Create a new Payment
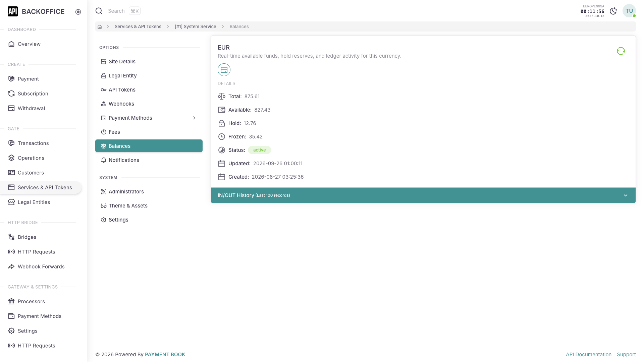 pyautogui.click(x=41, y=79)
